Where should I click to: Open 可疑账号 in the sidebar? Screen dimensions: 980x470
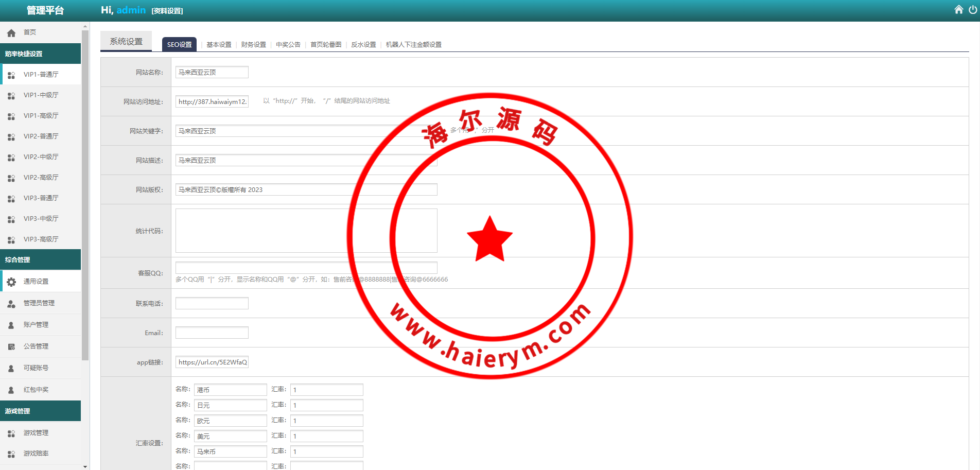click(36, 368)
